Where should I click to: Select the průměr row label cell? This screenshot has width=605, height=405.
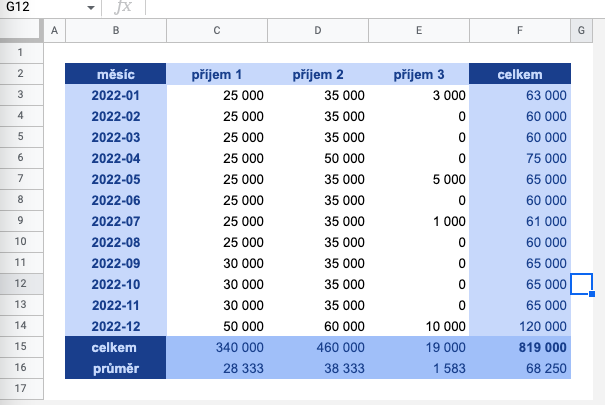click(x=116, y=368)
